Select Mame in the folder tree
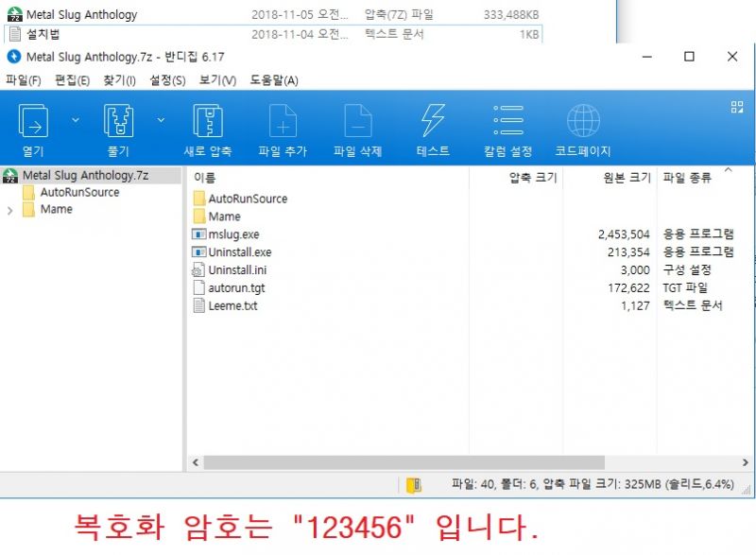Image resolution: width=756 pixels, height=555 pixels. point(57,209)
